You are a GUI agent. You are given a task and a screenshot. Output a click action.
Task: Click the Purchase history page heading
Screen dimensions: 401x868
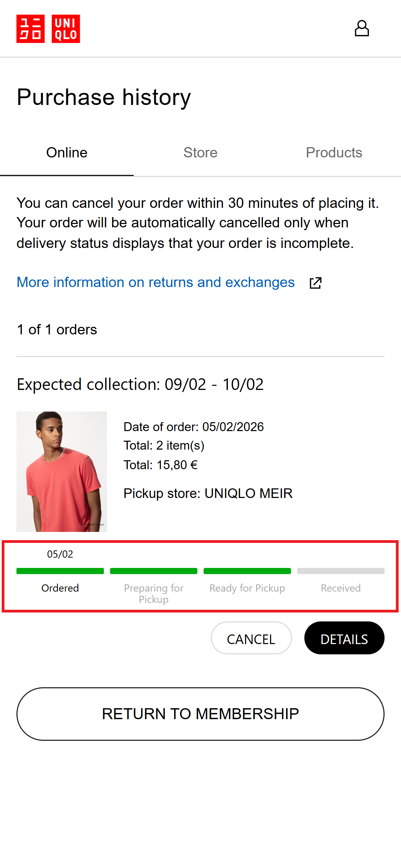[x=104, y=97]
